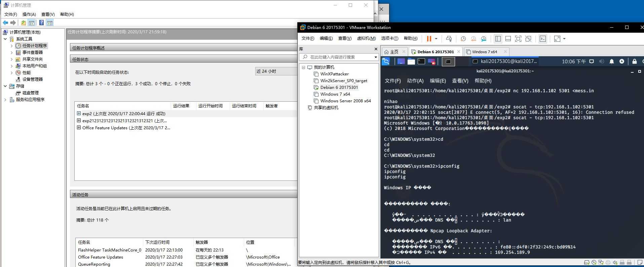
Task: Open the Snapshot Manager icon
Action: pyautogui.click(x=484, y=39)
